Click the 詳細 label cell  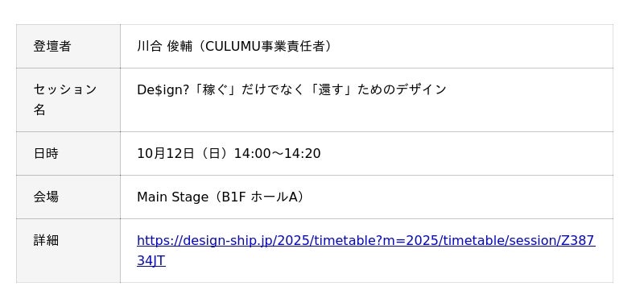[68, 251]
